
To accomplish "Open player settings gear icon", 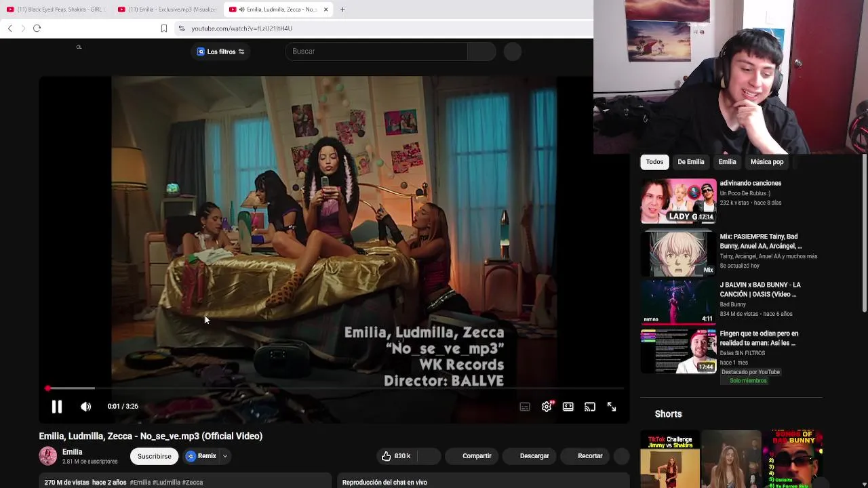I will click(547, 407).
